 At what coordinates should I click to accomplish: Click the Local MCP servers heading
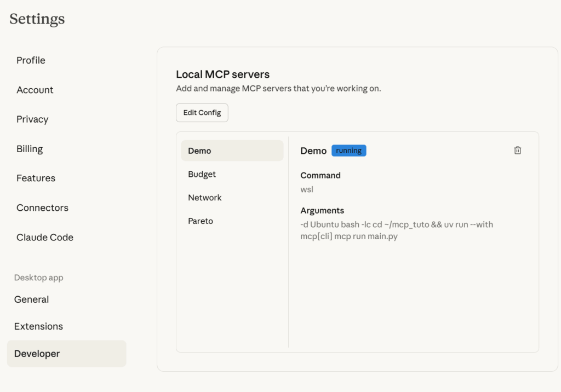(x=222, y=74)
